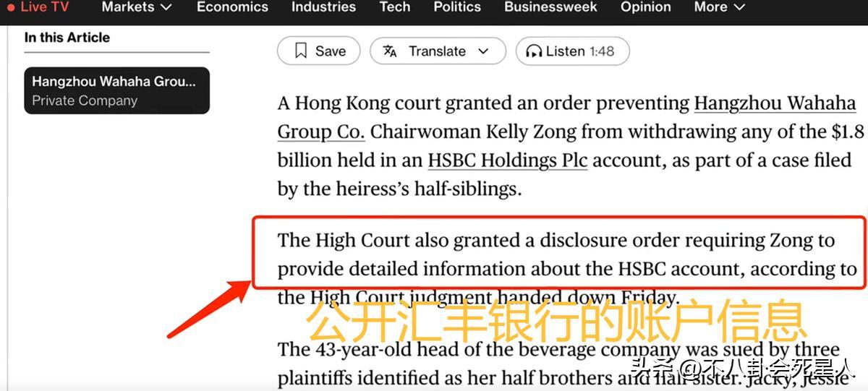The height and width of the screenshot is (391, 868).
Task: Click the red Live TV dot
Action: click(x=11, y=7)
